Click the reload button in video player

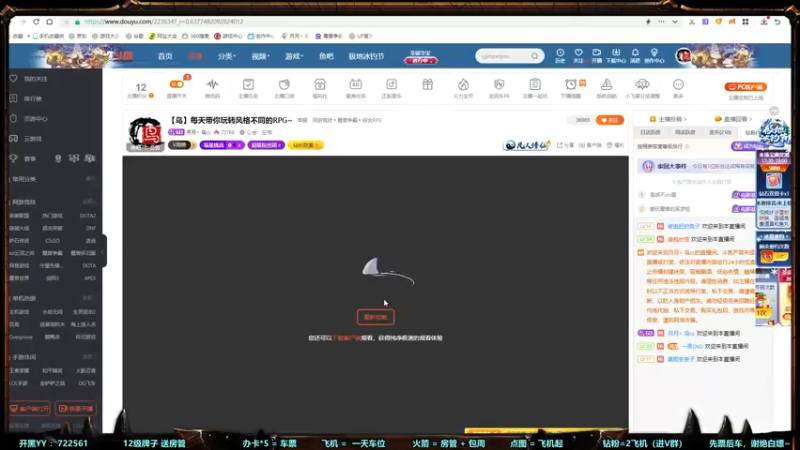376,317
